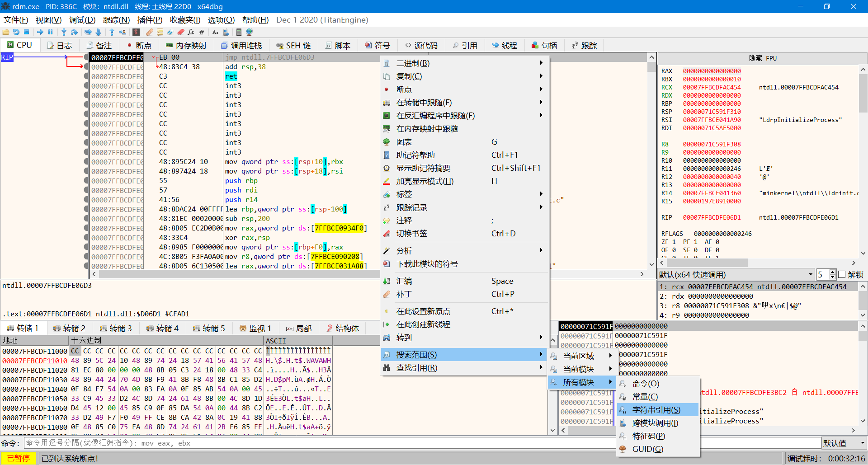Open calling convention 默认(x64 快速调用) dropdown

click(736, 275)
